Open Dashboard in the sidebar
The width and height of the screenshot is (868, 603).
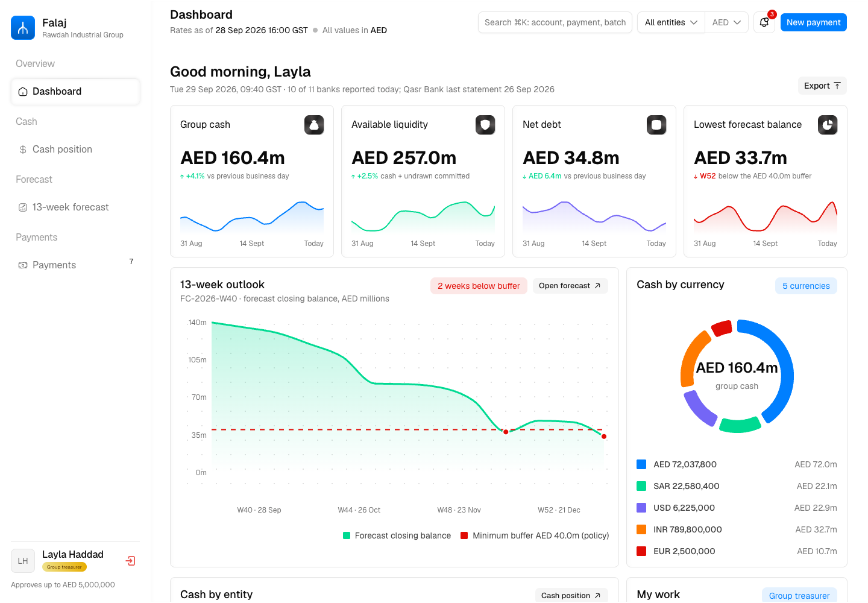pos(75,92)
